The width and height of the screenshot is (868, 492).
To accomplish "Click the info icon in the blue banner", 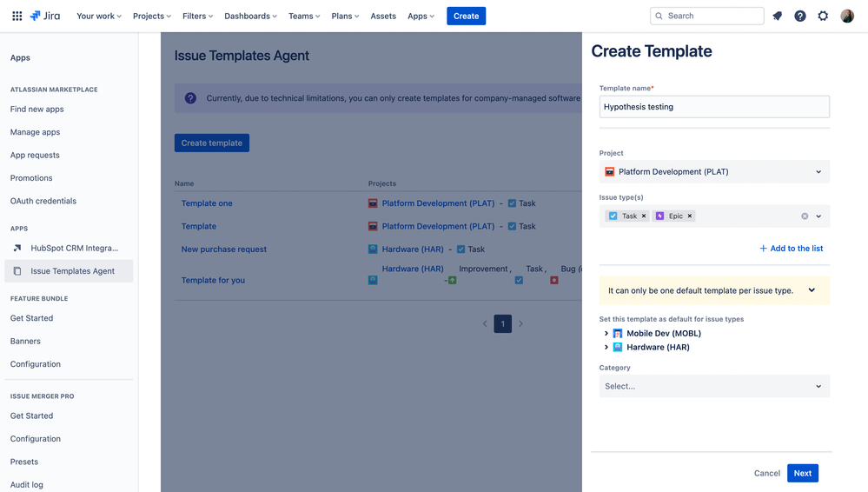I will pos(190,98).
